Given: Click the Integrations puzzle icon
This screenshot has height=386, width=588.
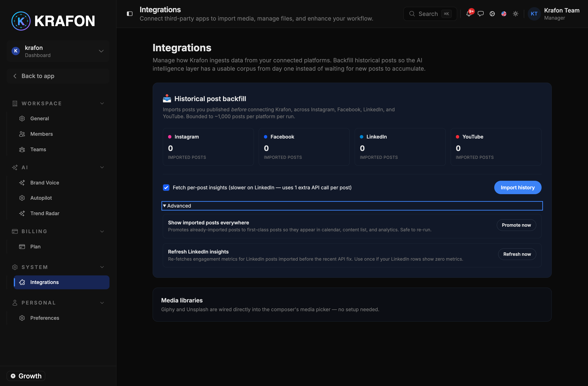Looking at the screenshot, I should point(22,282).
